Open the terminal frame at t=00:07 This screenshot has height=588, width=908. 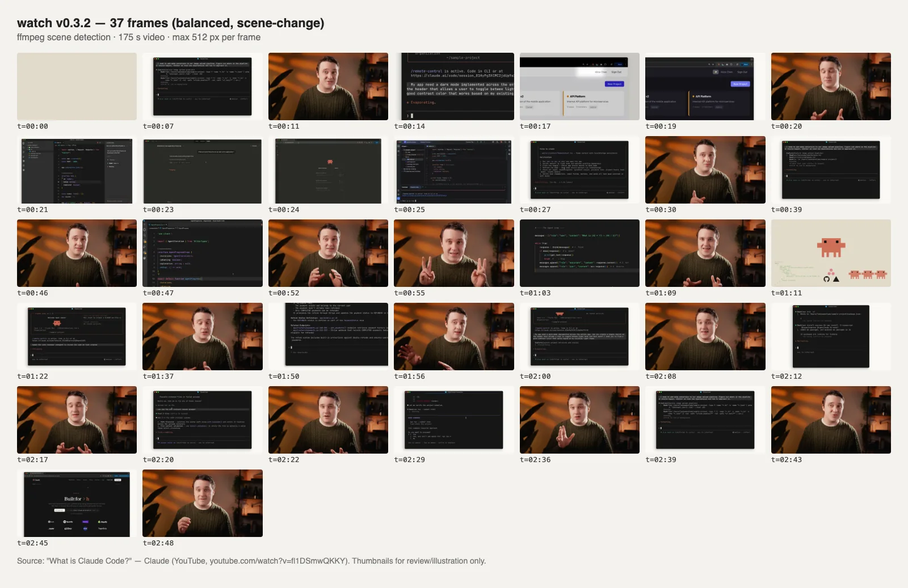pos(203,86)
